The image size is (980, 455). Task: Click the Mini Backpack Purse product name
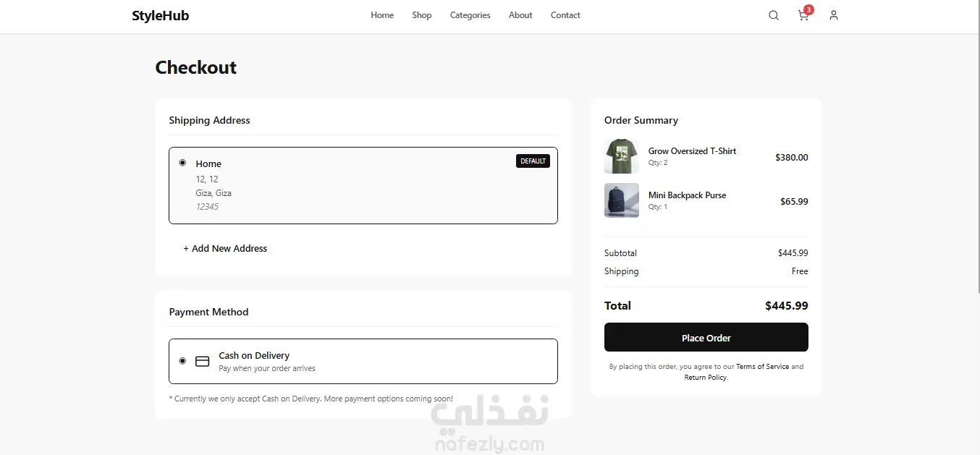(687, 195)
